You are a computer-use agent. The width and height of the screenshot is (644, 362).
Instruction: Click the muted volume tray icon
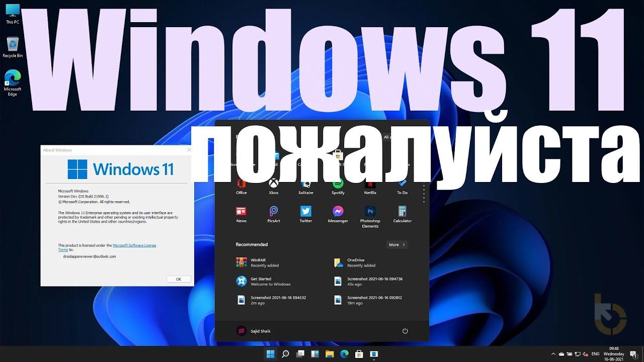pos(584,354)
